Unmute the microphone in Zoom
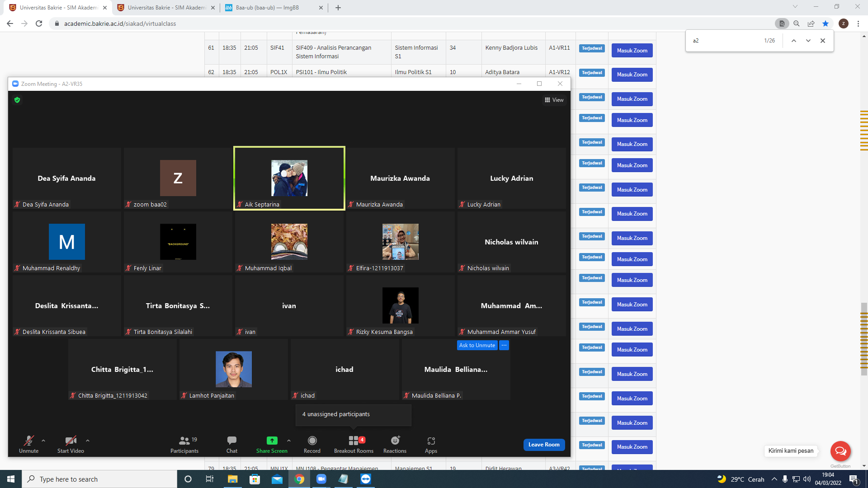Screen dimensions: 868x488 coord(28,444)
